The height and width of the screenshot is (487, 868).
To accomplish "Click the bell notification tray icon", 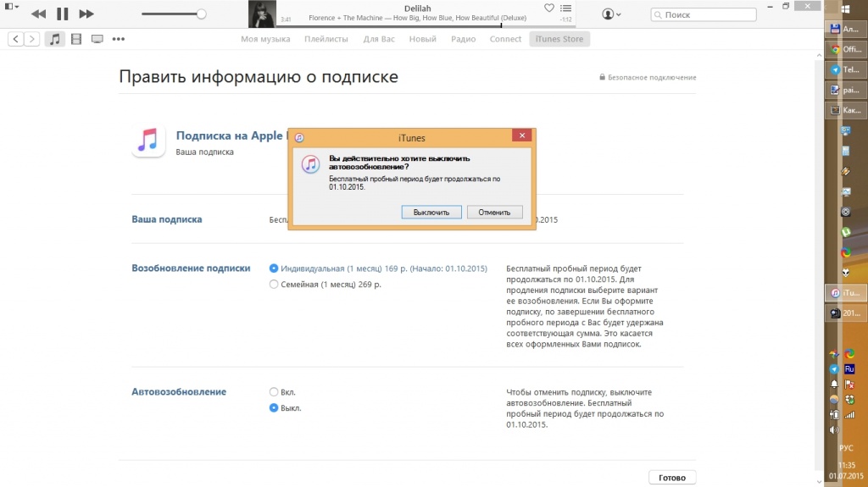I will pos(834,384).
